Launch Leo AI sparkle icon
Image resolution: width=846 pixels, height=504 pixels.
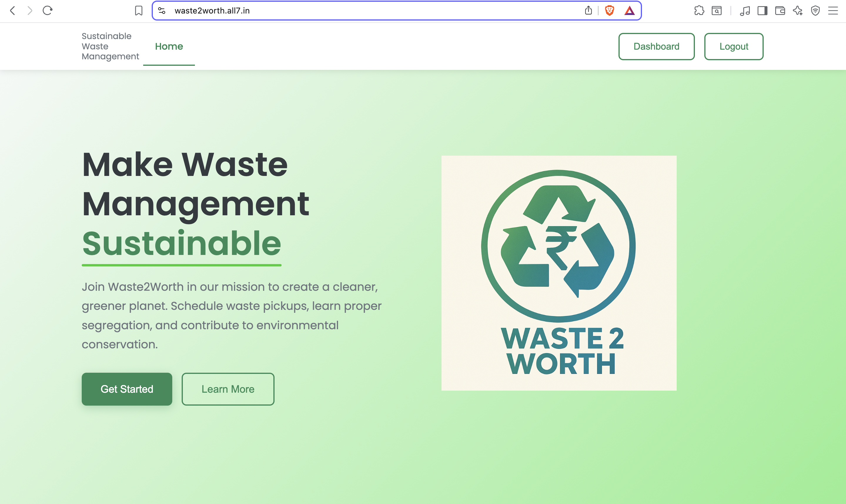[x=798, y=11]
